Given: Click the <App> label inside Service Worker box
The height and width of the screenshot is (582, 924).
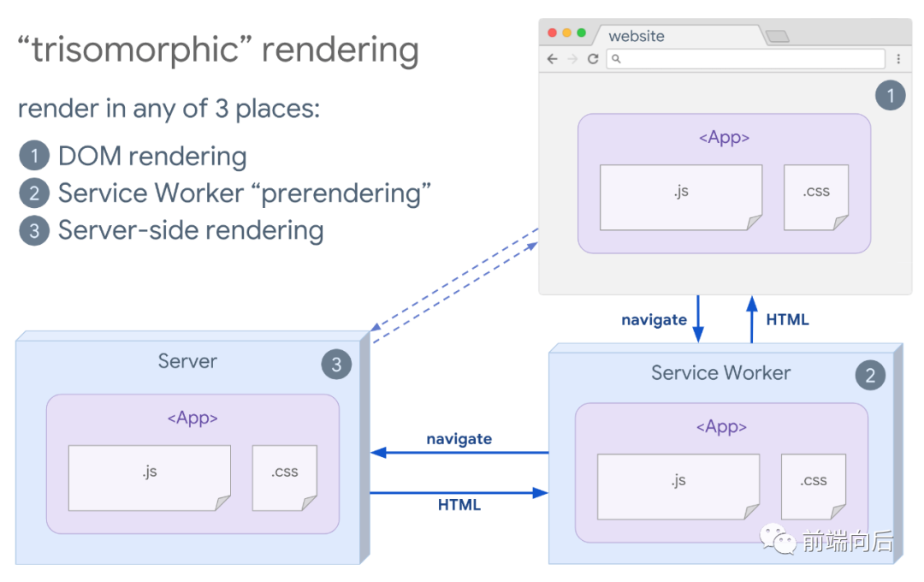Looking at the screenshot, I should click(x=721, y=427).
